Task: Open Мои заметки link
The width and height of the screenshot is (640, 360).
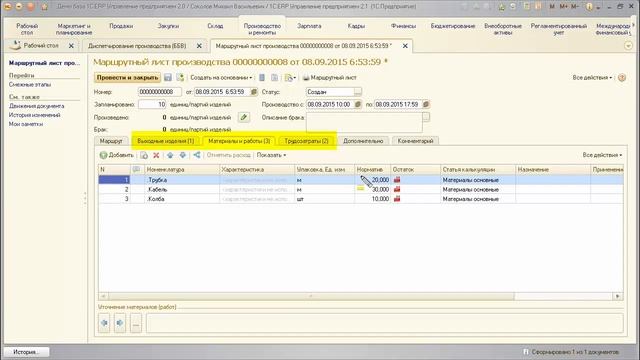Action: (26, 124)
